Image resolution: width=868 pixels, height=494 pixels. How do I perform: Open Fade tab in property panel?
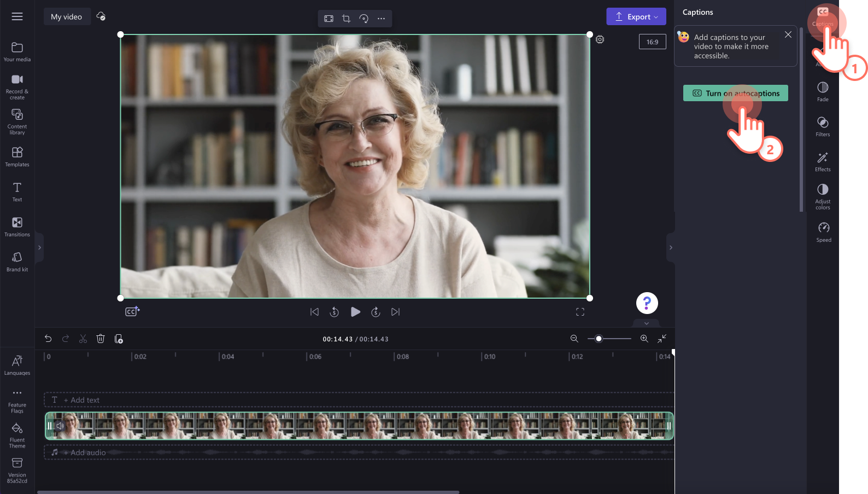coord(823,91)
